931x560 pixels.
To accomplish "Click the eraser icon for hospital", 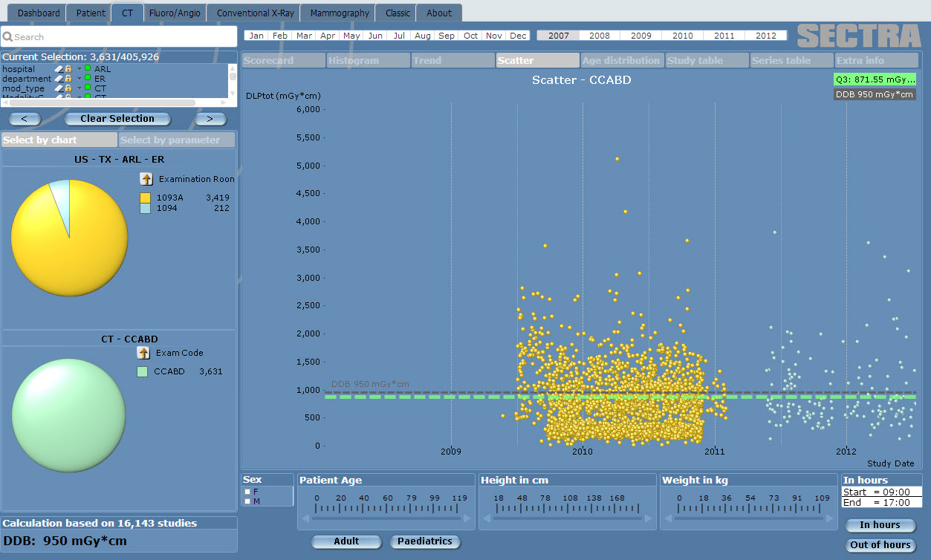I will (59, 69).
